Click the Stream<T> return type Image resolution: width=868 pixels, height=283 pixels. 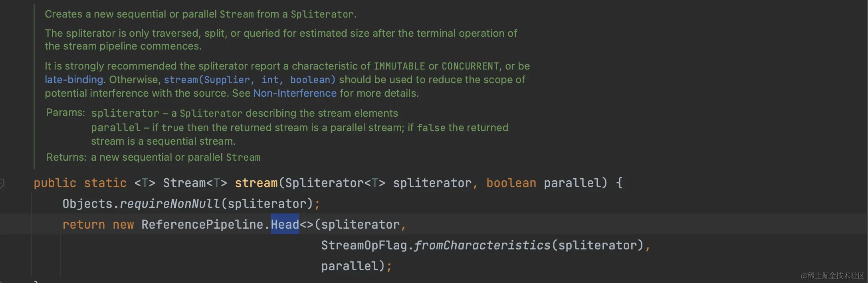point(195,183)
